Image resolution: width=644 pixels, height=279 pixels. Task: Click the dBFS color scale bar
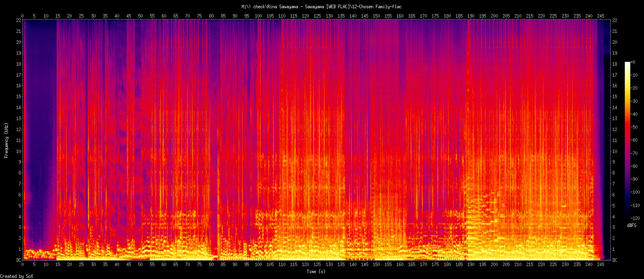click(x=628, y=140)
